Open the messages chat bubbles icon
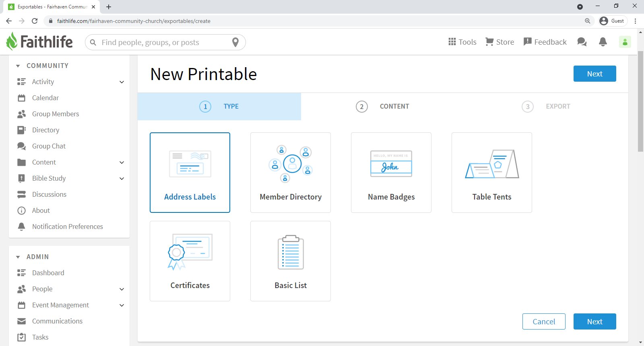 [x=582, y=42]
